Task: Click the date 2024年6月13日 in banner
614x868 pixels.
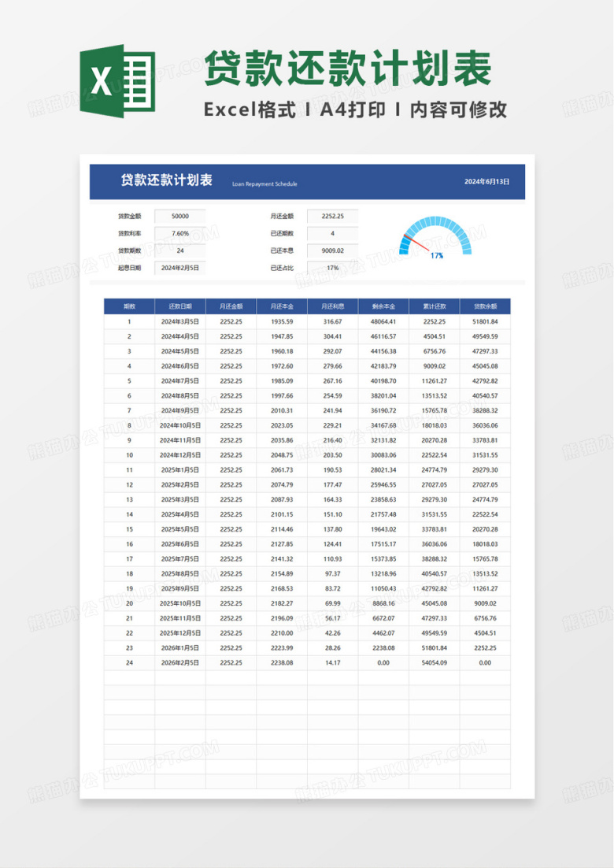Action: [486, 182]
